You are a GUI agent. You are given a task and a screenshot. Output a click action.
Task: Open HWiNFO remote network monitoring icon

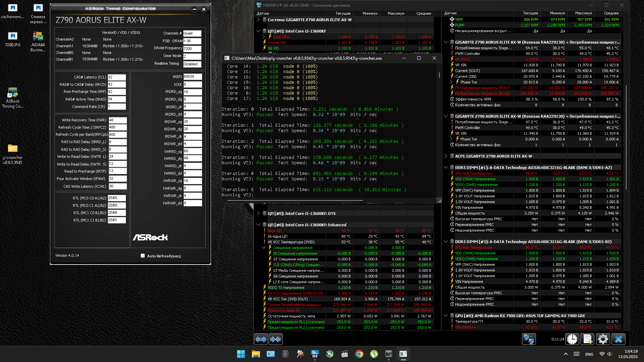click(x=529, y=339)
